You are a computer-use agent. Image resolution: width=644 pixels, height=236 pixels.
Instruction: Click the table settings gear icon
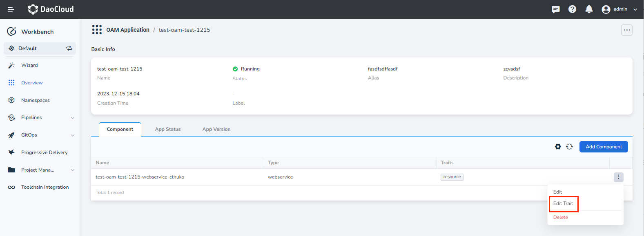(558, 147)
